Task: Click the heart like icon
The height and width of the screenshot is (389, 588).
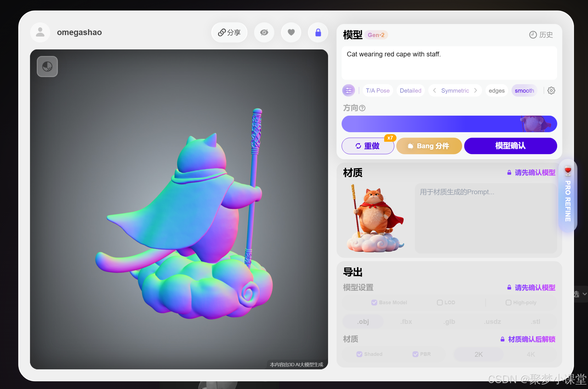Action: pyautogui.click(x=291, y=33)
